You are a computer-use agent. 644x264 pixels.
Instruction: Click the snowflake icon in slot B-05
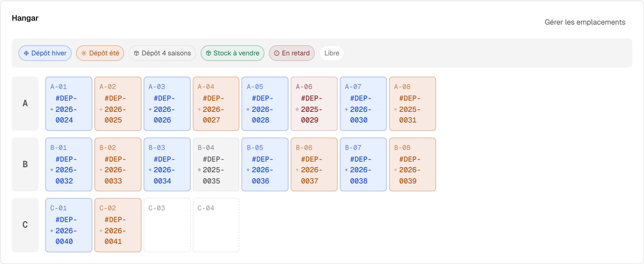point(248,170)
